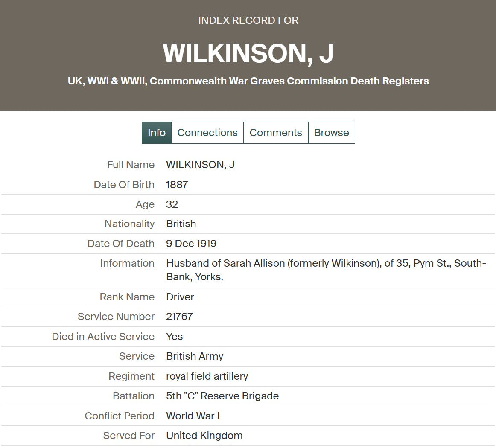
Task: Click the Full Name value WILKINSON, J
Action: click(200, 164)
